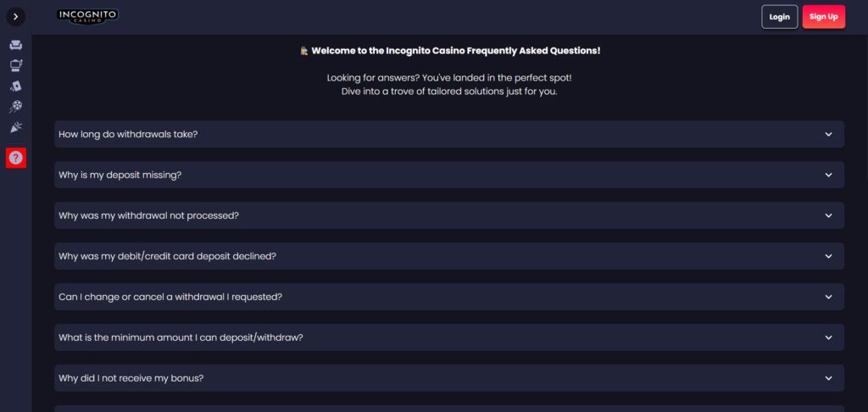Expand "Why is my deposit missing?" chevron

pos(828,175)
